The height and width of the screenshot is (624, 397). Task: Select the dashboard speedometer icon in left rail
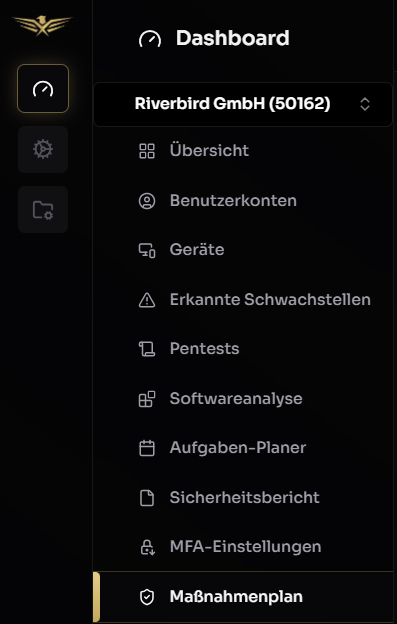coord(43,88)
